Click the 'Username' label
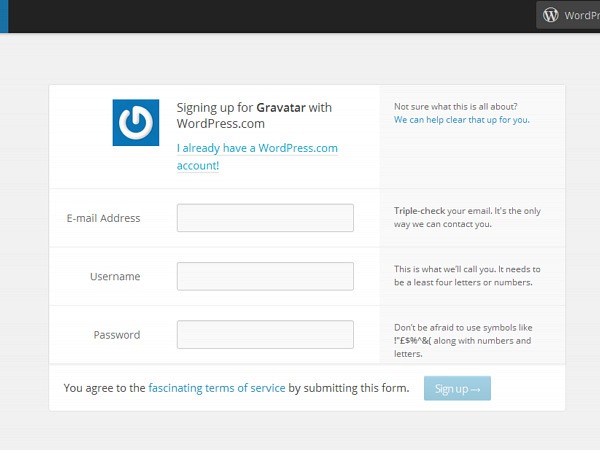Screen dimensions: 600x450 click(115, 276)
